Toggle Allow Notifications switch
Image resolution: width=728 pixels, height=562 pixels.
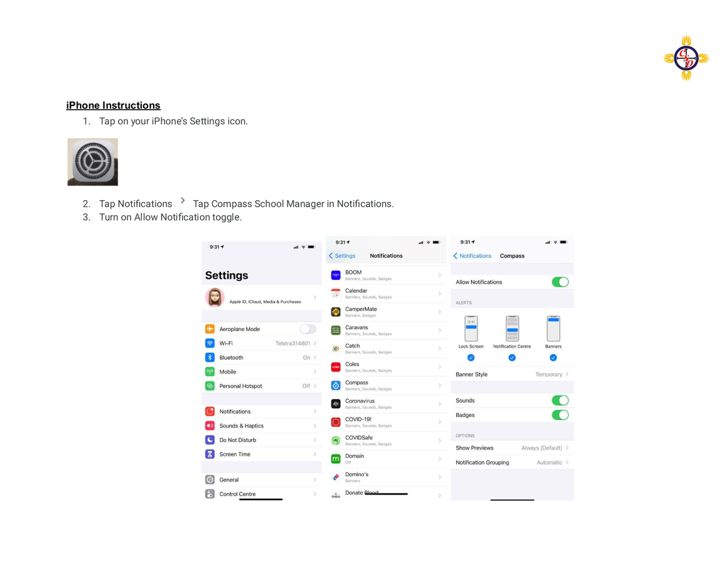[x=560, y=282]
